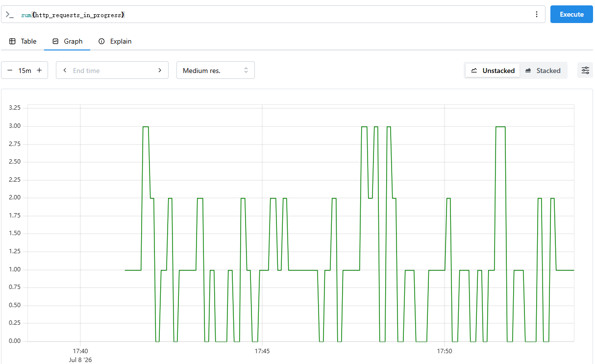Move end time back with left chevron
The height and width of the screenshot is (364, 595).
click(x=65, y=71)
